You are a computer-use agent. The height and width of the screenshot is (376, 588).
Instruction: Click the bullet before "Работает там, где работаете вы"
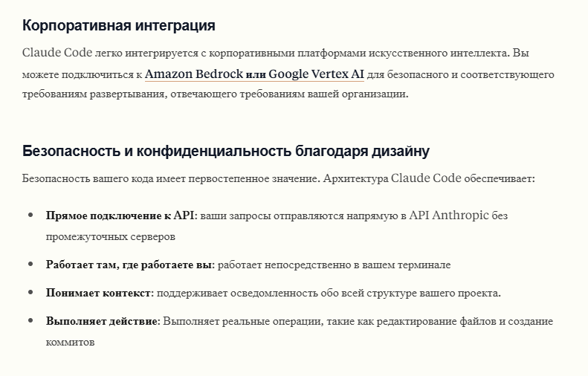(30, 265)
